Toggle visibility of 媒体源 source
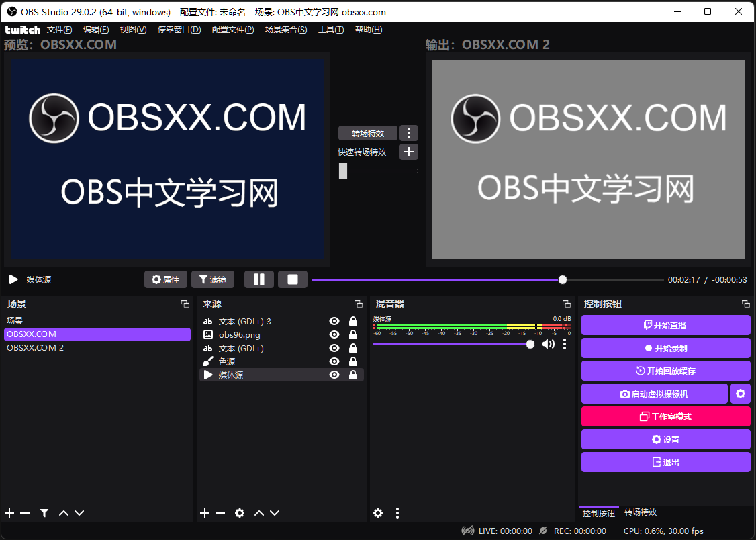 tap(334, 375)
